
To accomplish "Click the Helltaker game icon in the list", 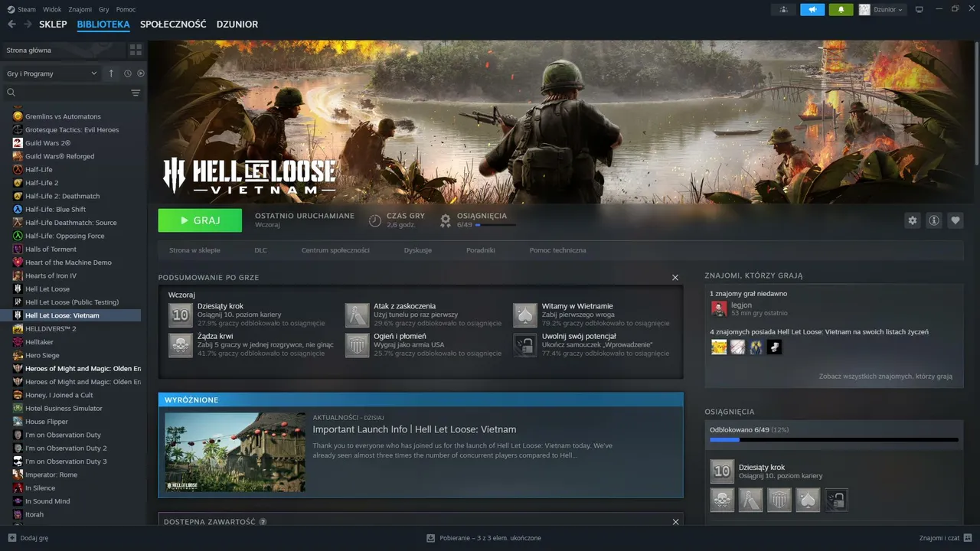I will [x=18, y=342].
